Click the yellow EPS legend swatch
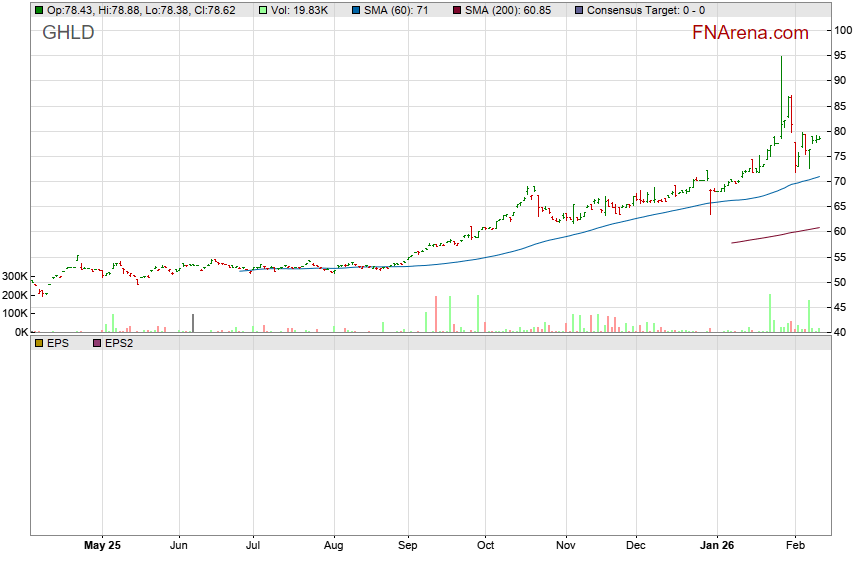This screenshot has height=566, width=859. tap(39, 343)
